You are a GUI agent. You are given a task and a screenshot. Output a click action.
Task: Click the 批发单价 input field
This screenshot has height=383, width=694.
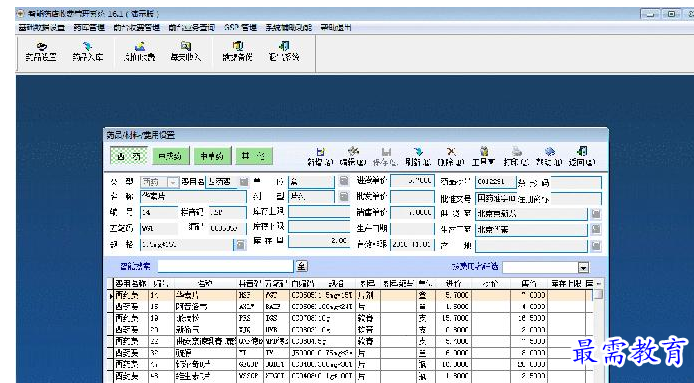tap(413, 197)
